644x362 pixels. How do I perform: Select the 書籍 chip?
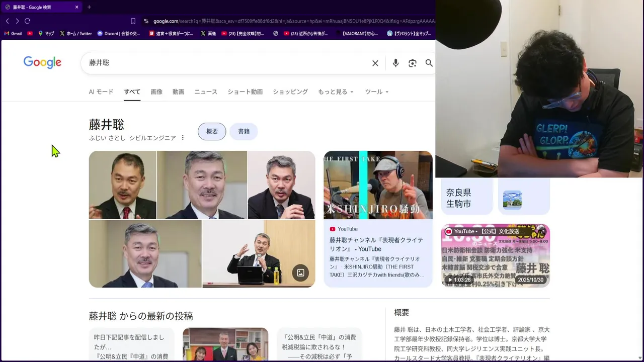coord(244,131)
